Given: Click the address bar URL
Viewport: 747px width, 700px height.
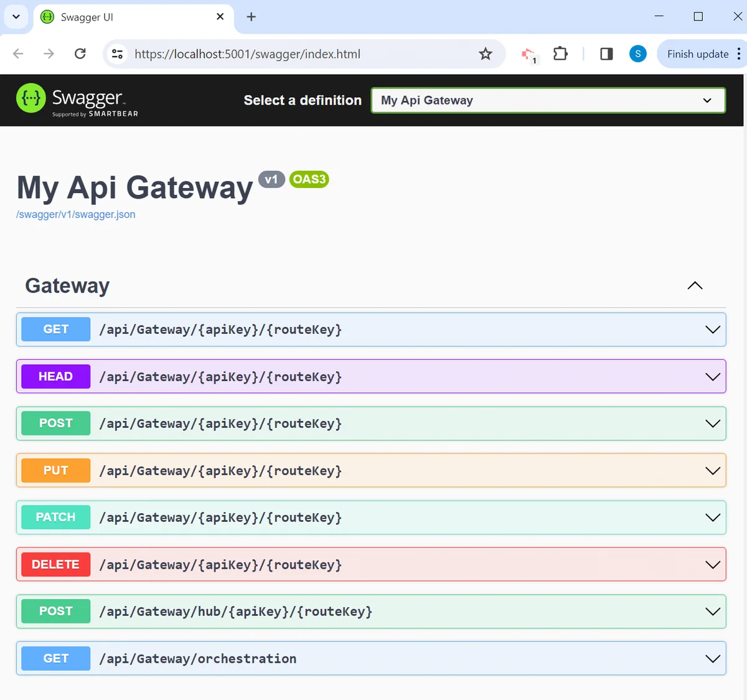Looking at the screenshot, I should 248,54.
